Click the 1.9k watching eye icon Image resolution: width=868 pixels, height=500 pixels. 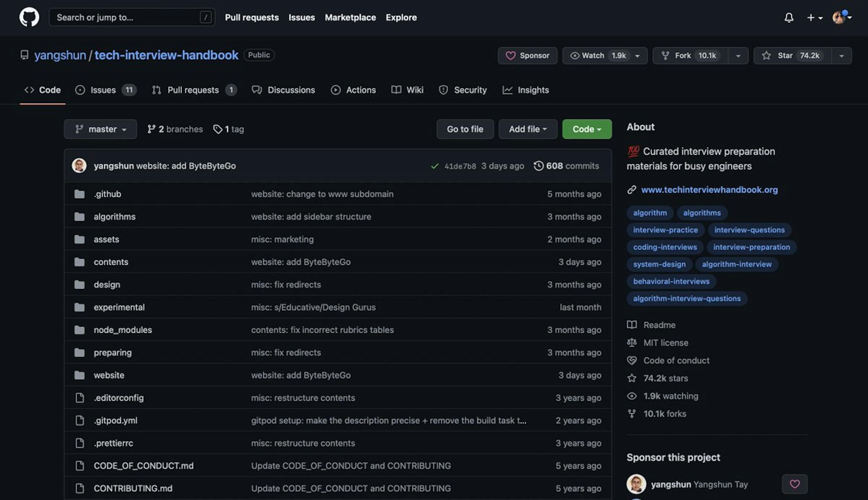pyautogui.click(x=632, y=396)
